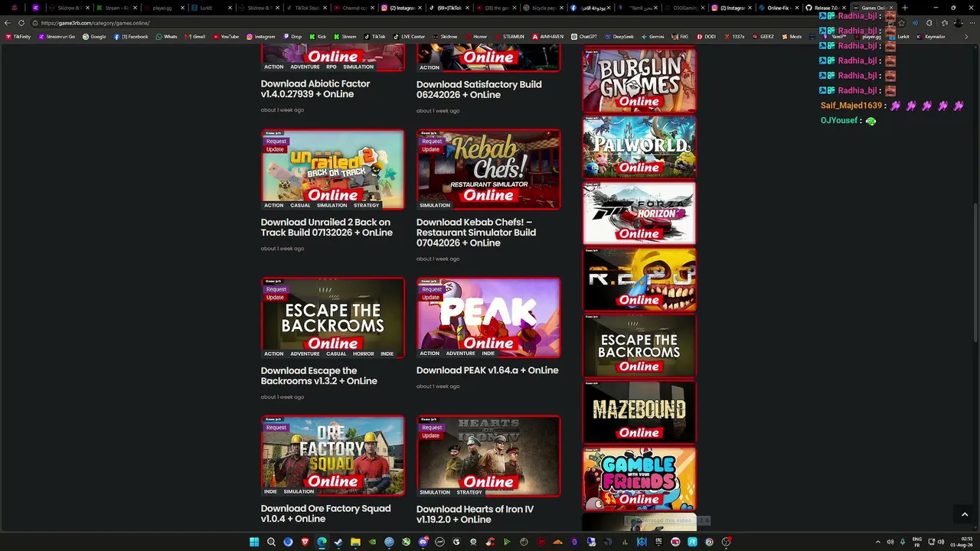Open File Explorer from the taskbar

coord(355,542)
